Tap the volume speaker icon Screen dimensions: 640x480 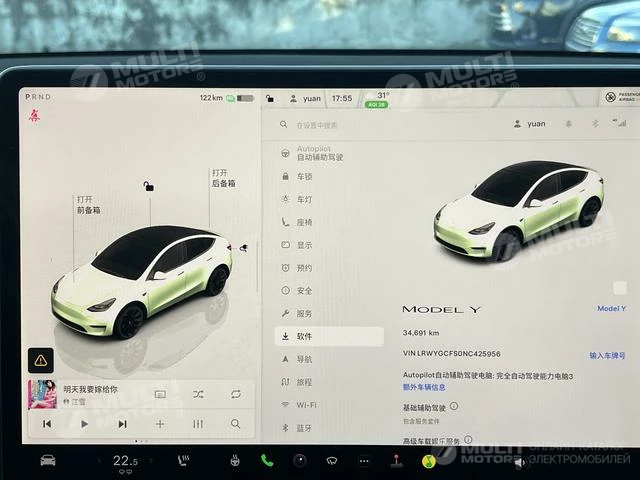520,463
